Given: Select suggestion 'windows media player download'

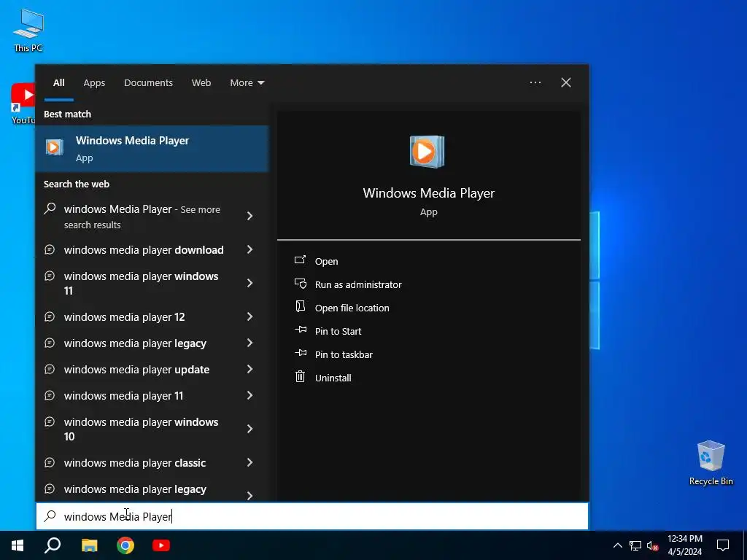Looking at the screenshot, I should [x=144, y=249].
